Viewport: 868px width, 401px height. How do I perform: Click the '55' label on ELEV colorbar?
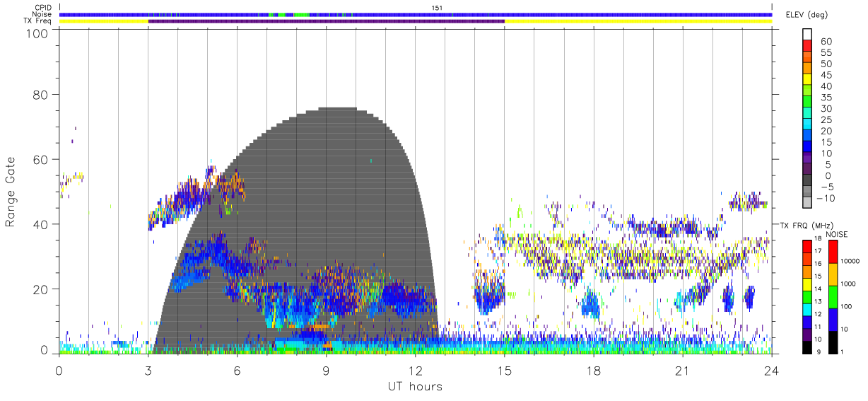click(x=826, y=53)
